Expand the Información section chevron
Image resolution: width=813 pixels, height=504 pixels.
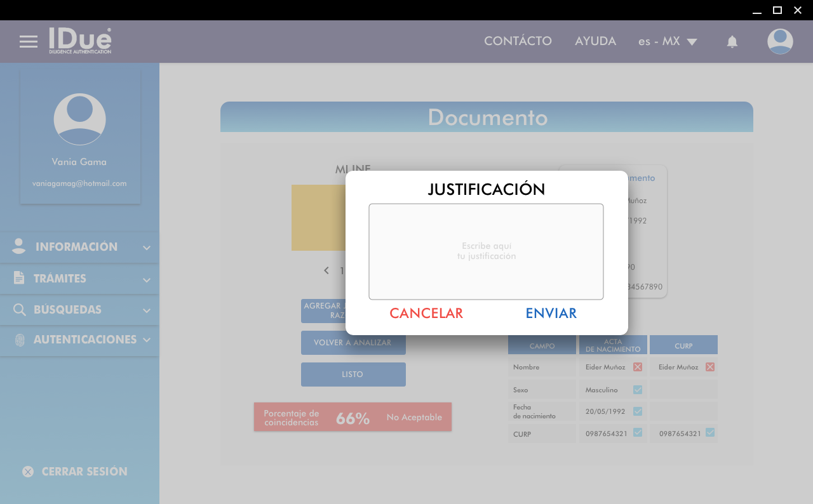tap(147, 248)
